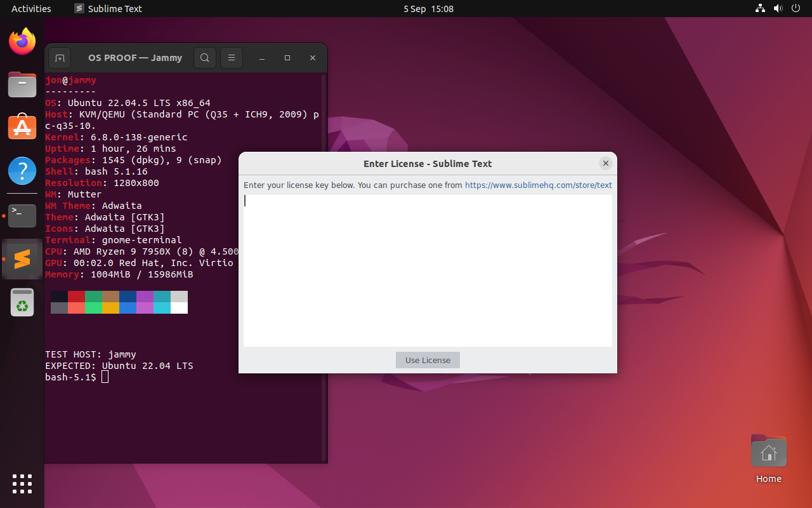Open Ubuntu Software from the dock

click(22, 127)
